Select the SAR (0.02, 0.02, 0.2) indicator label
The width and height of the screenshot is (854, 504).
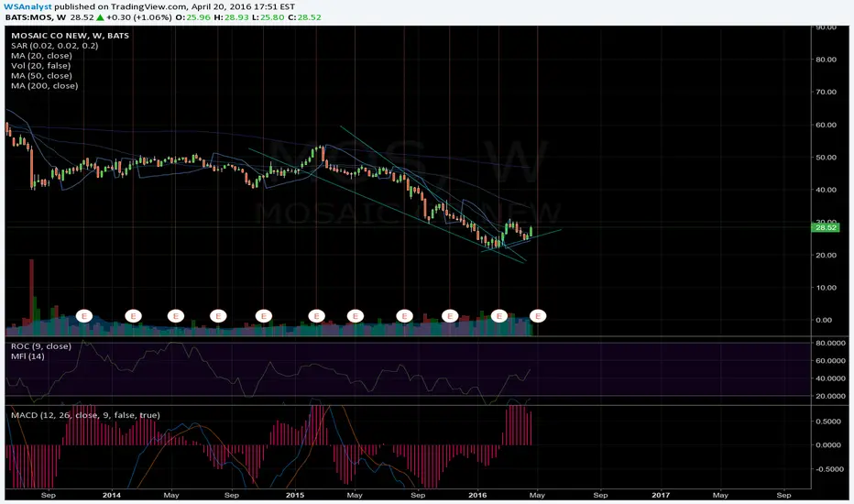tap(54, 46)
